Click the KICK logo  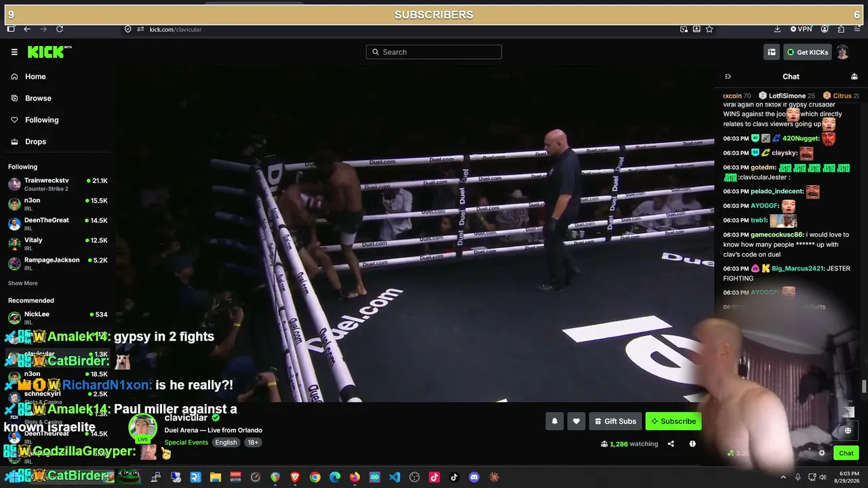click(x=50, y=52)
